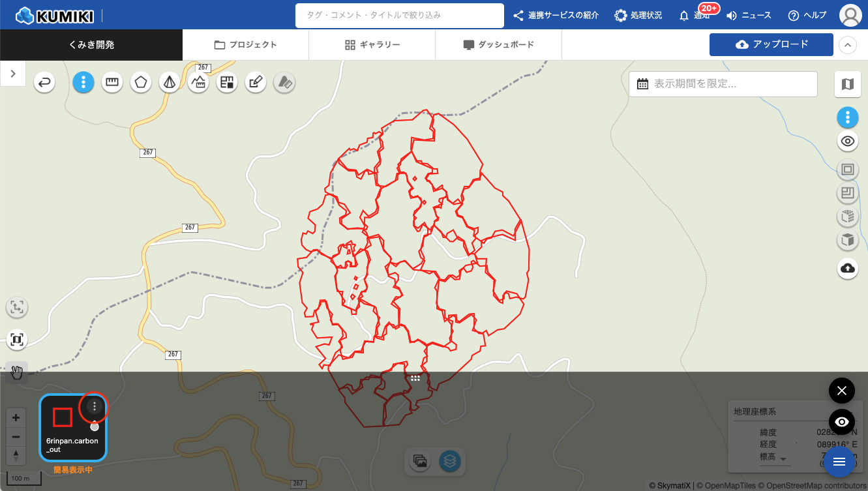This screenshot has width=868, height=491.
Task: Switch to the ギャラリー tab
Action: pos(372,45)
